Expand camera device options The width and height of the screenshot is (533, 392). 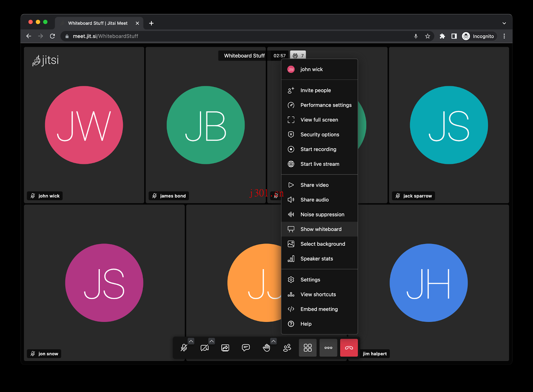212,341
